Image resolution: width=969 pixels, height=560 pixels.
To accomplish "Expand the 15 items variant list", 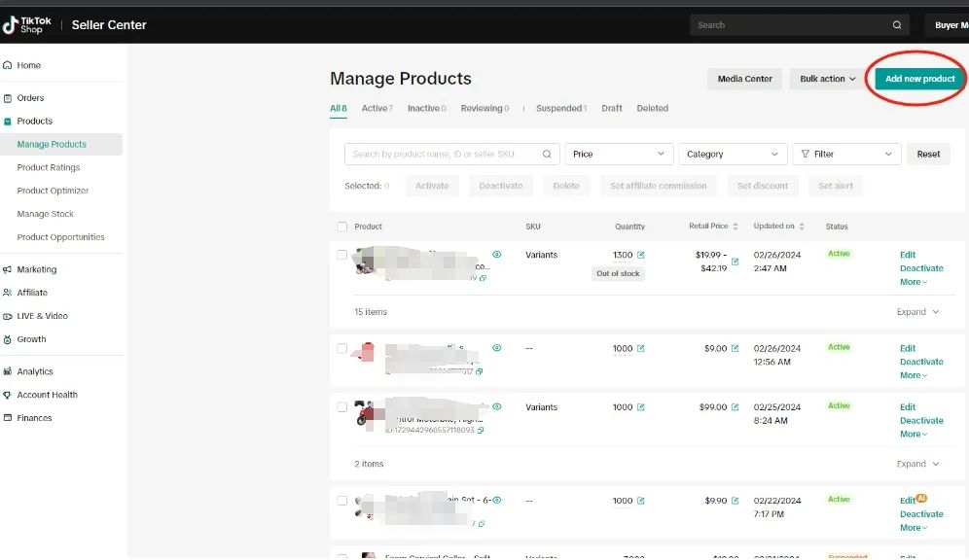I will [917, 312].
